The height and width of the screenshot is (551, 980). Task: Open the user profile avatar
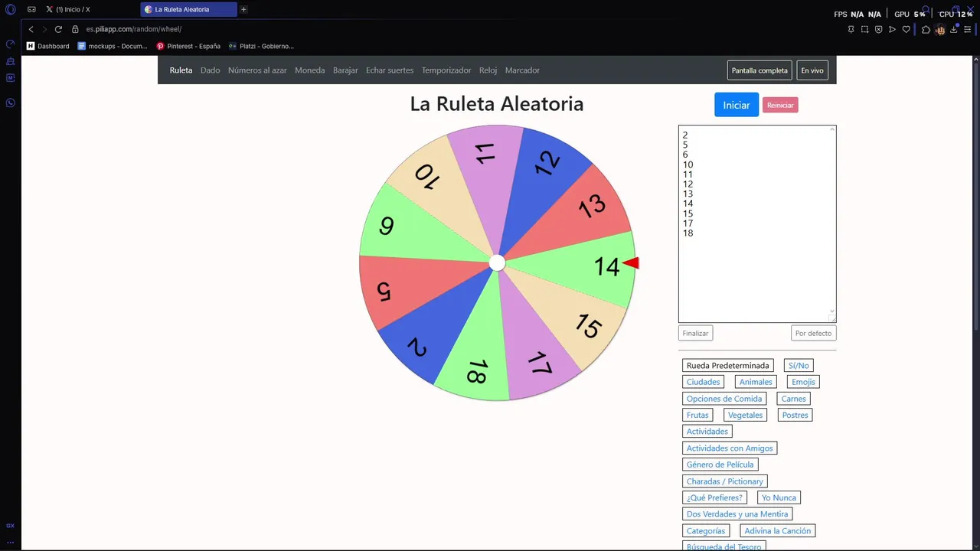pos(940,29)
